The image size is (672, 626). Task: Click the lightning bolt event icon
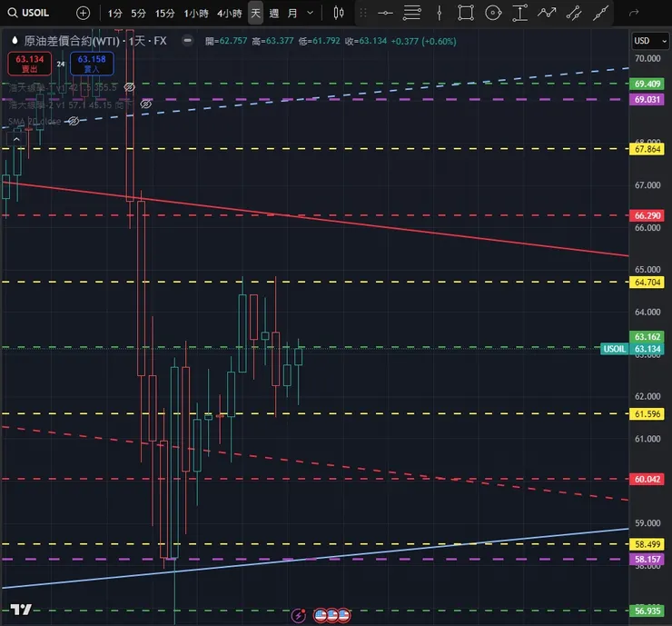[x=298, y=616]
